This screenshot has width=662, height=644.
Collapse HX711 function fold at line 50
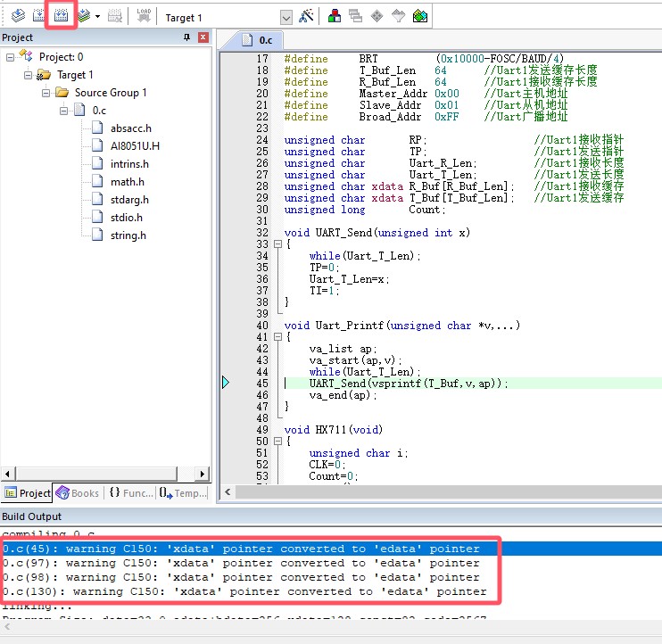point(277,441)
